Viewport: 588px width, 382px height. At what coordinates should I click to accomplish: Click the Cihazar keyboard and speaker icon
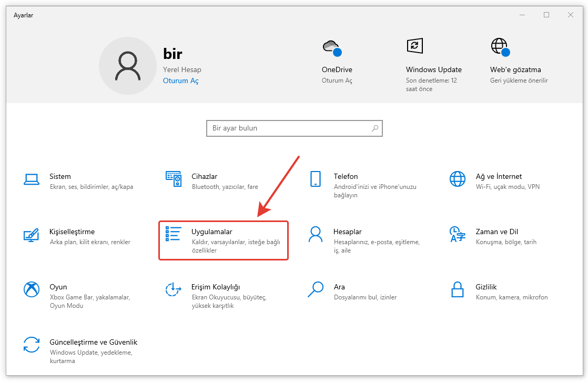point(174,179)
